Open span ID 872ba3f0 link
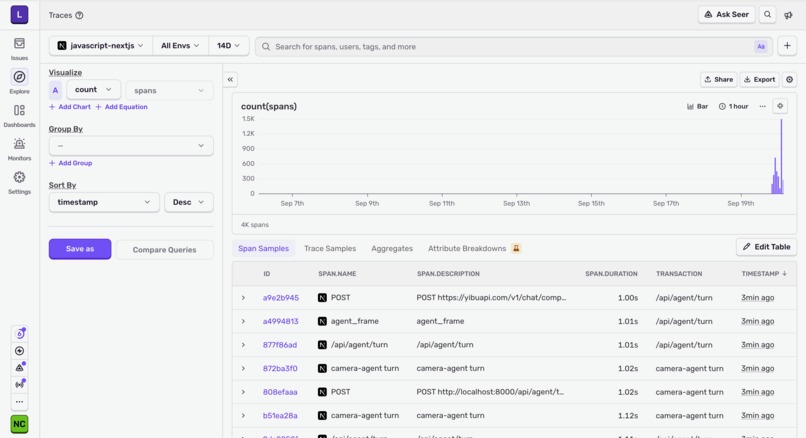This screenshot has width=806, height=438. click(x=280, y=369)
